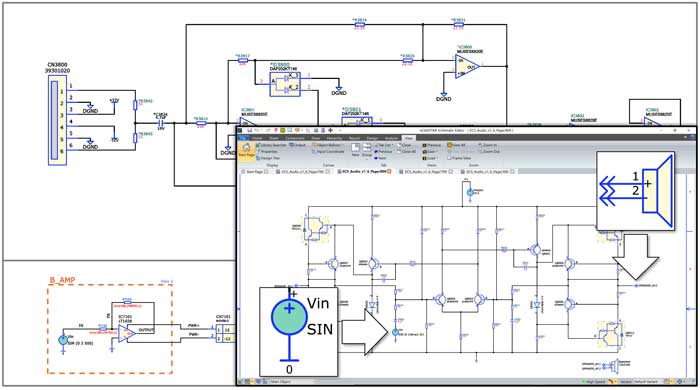Open the Save view dropdown
The width and height of the screenshot is (700, 390).
pyautogui.click(x=429, y=152)
